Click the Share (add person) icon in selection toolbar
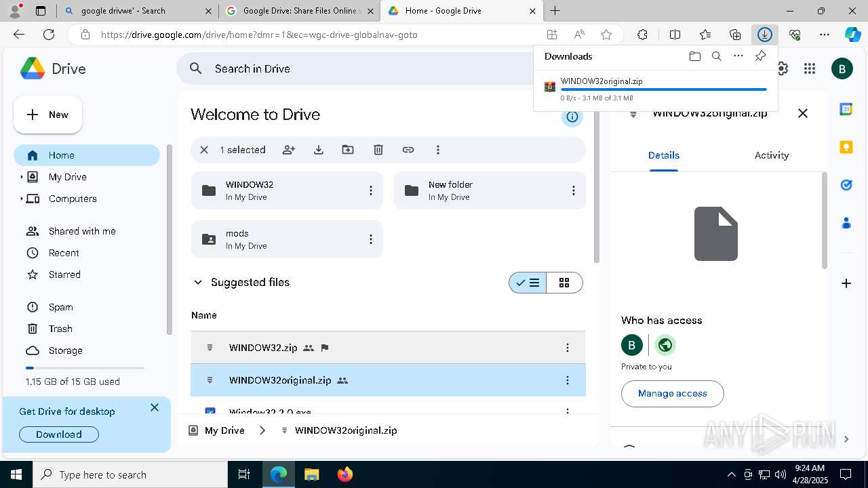Image resolution: width=868 pixels, height=488 pixels. 289,150
